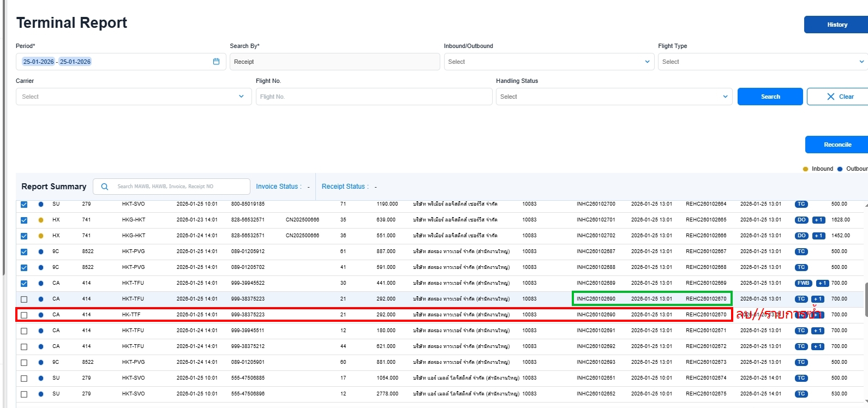
Task: Click TC badge for receipt REHC260102675
Action: pos(801,394)
